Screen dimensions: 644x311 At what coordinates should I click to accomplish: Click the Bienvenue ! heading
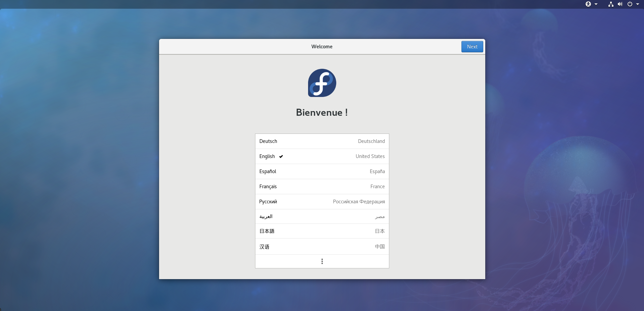click(322, 112)
